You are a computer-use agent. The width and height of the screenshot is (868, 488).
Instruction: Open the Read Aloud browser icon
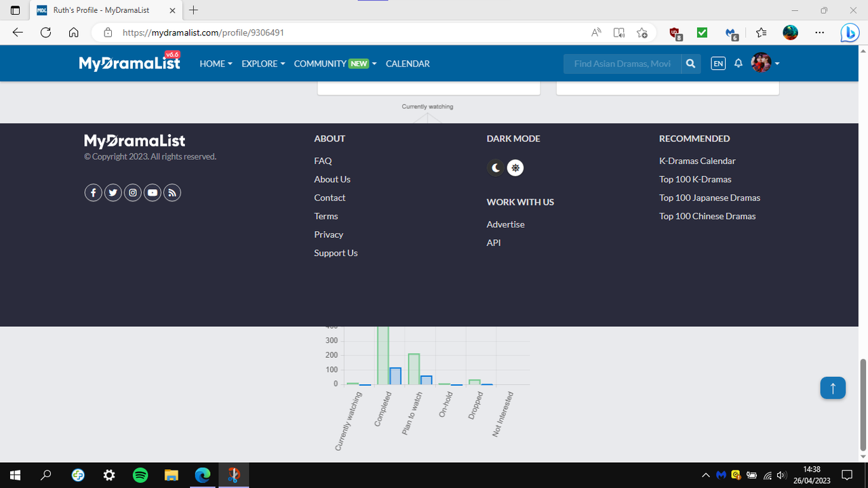(596, 33)
